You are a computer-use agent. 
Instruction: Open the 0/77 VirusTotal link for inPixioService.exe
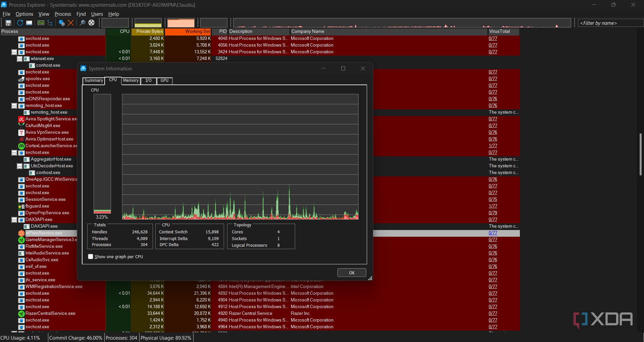[493, 233]
